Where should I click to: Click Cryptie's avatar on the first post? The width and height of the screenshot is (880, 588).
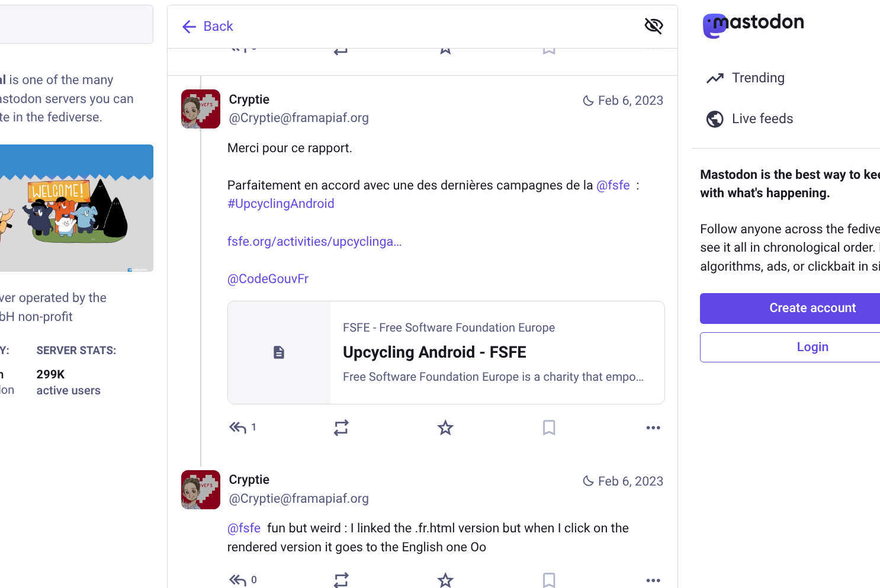(201, 109)
